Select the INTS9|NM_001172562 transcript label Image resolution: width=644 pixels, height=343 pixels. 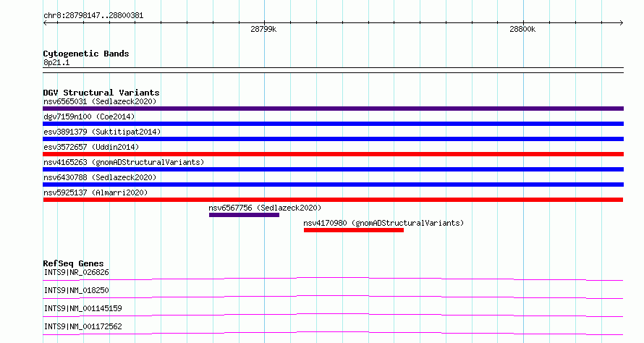coord(82,326)
